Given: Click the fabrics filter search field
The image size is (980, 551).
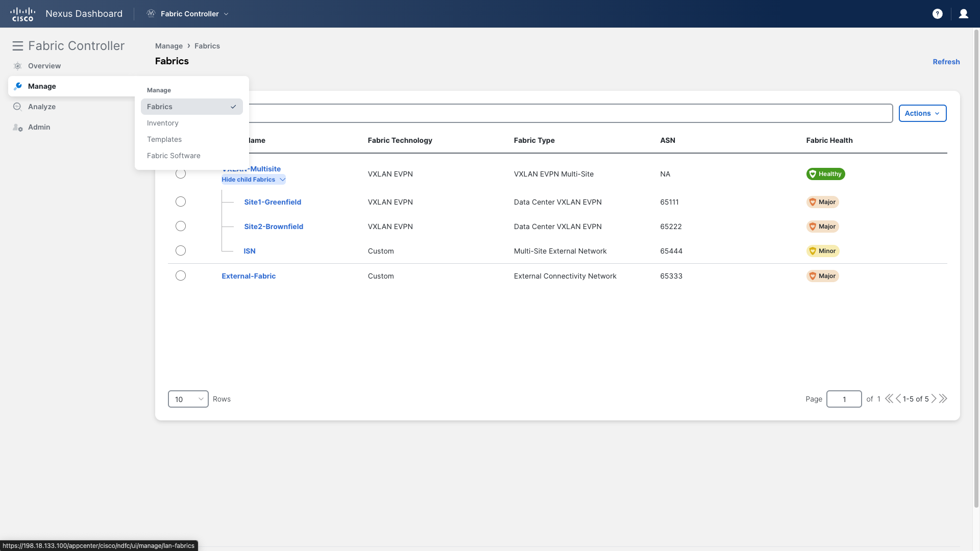Looking at the screenshot, I should pos(571,113).
